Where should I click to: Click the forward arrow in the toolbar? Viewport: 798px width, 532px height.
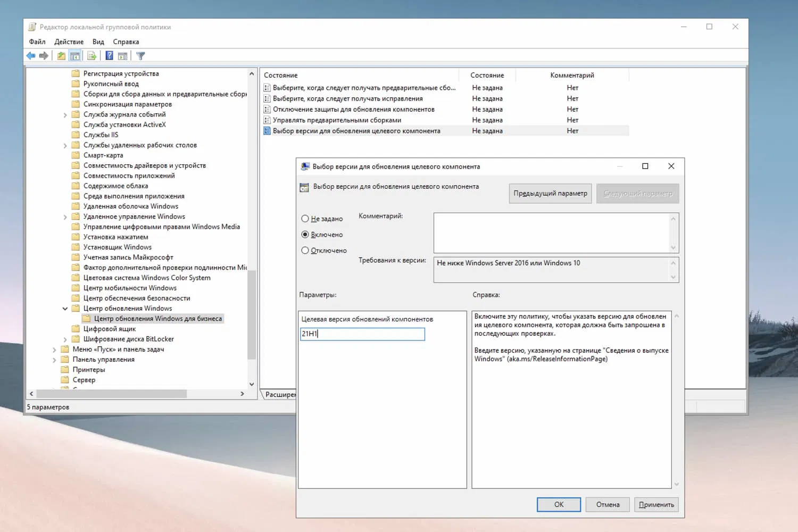pos(44,56)
